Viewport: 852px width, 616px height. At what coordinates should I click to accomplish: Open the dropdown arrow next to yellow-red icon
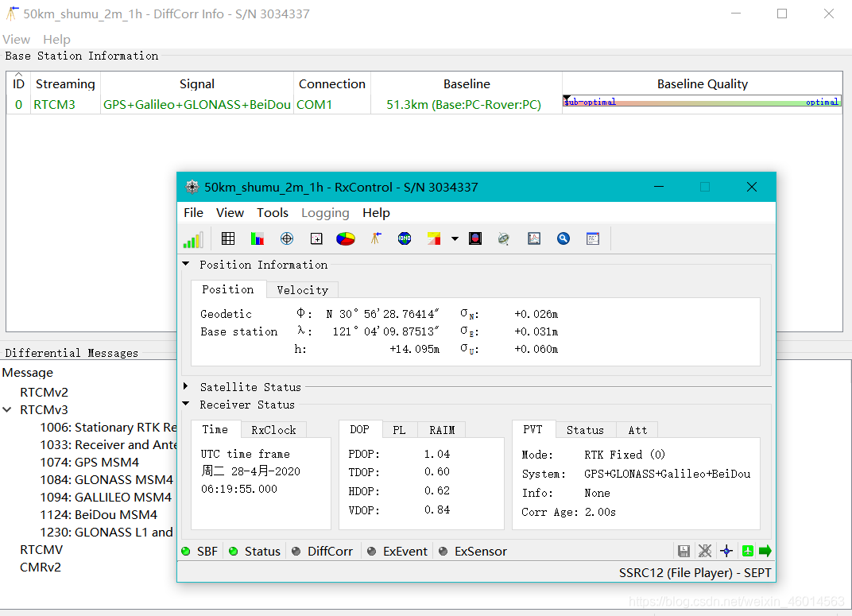pos(455,238)
